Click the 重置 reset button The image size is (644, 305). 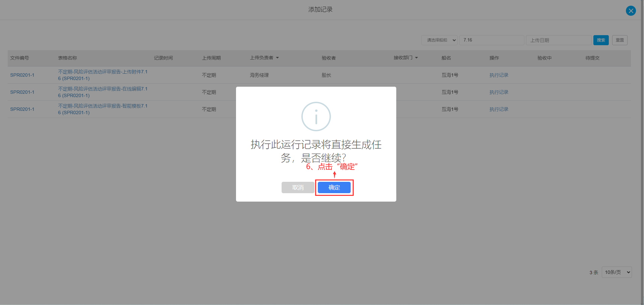[620, 40]
